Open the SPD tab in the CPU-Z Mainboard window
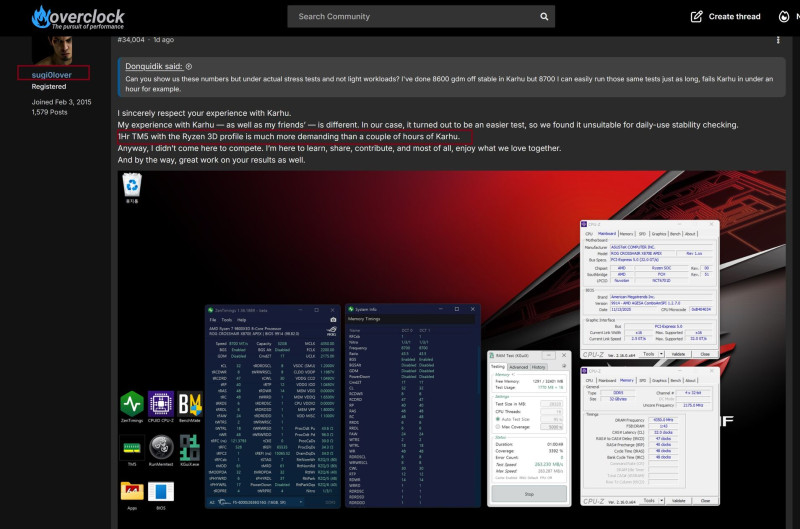 [642, 234]
